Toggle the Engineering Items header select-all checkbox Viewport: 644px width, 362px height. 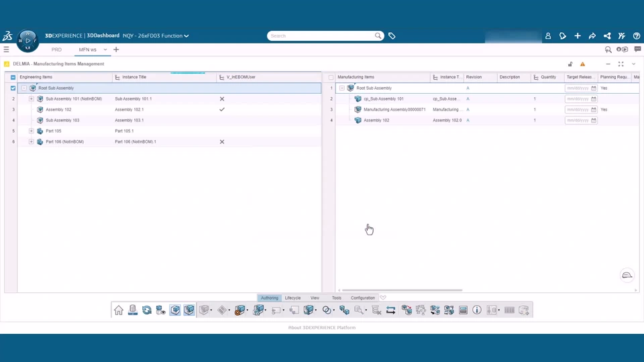point(13,77)
